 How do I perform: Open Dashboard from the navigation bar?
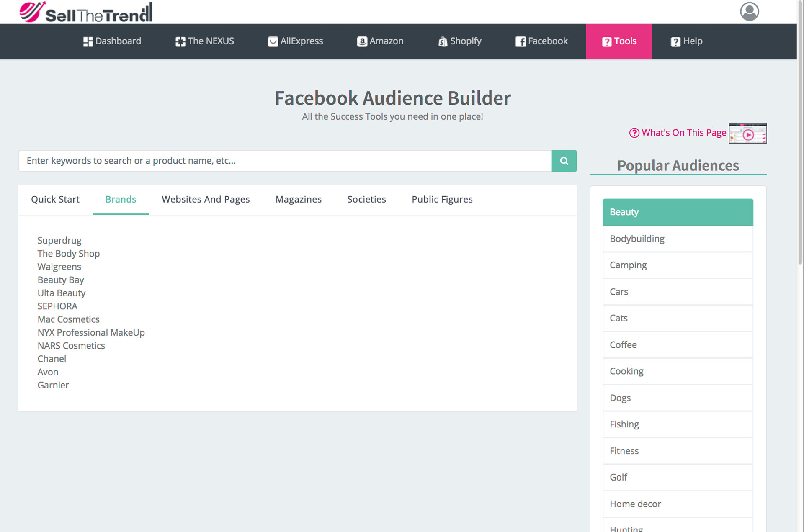(x=112, y=41)
